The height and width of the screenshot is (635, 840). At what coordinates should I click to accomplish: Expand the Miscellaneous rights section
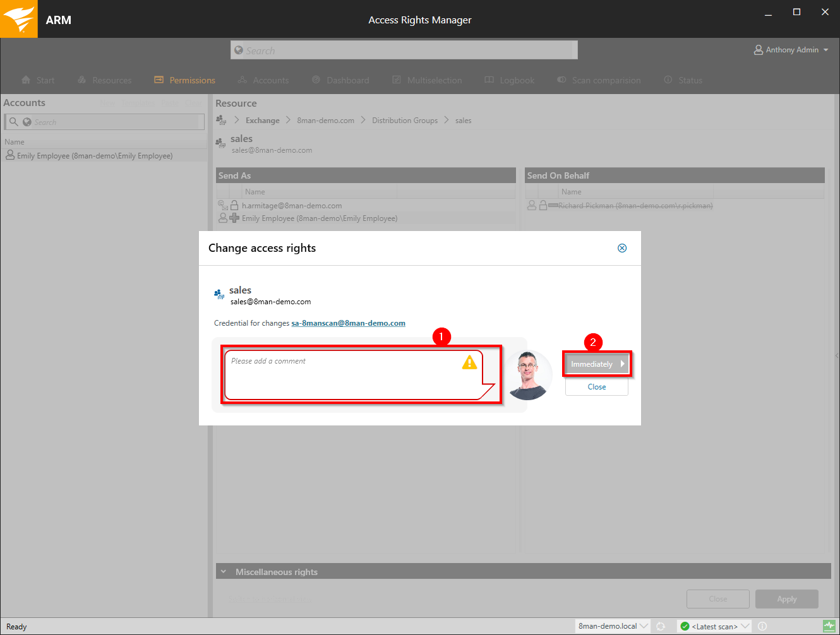224,571
